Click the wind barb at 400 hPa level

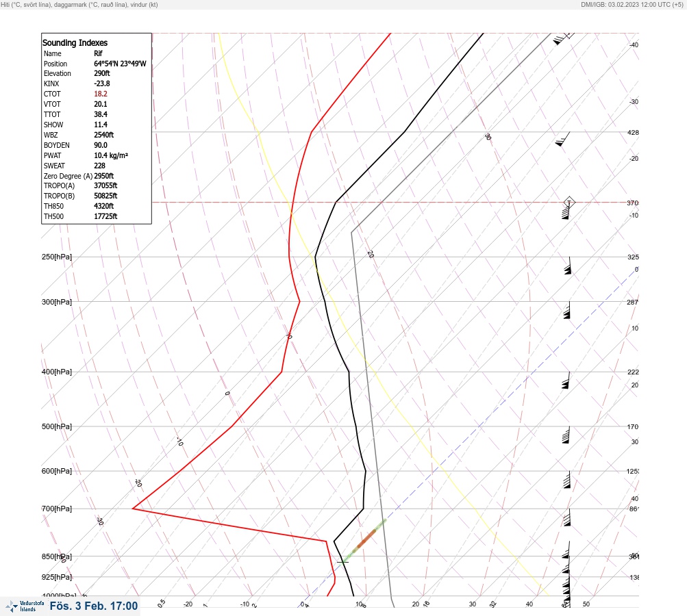click(566, 381)
